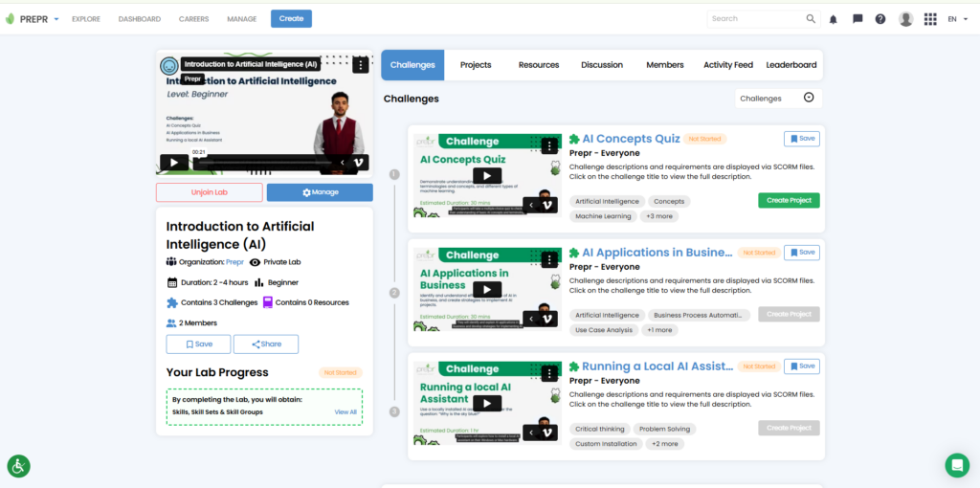Screen dimensions: 980x488
Task: Open the Challenges filter dropdown
Action: click(x=778, y=99)
